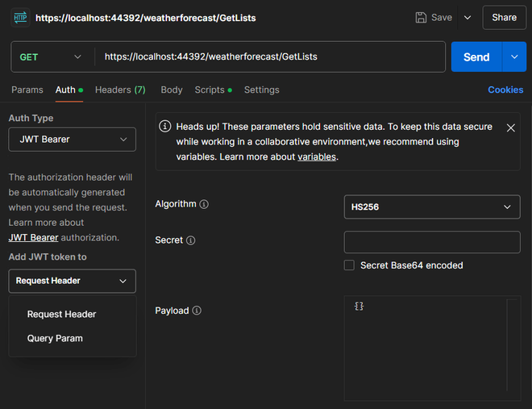This screenshot has height=409, width=532.
Task: Click the info icon beside Algorithm
Action: tap(204, 205)
